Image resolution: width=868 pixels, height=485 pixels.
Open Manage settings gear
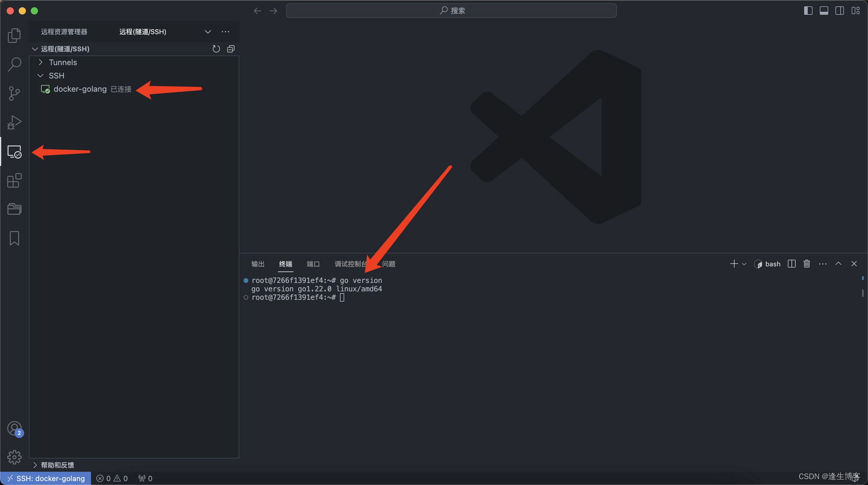point(14,457)
